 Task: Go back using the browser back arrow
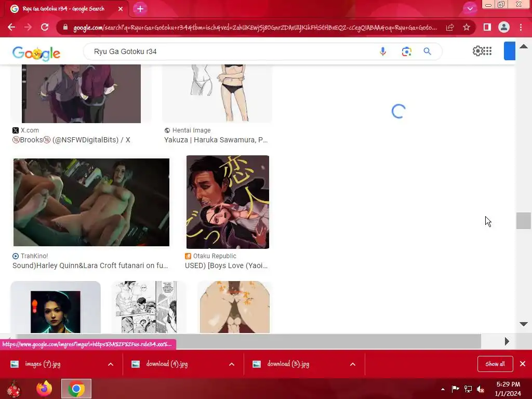tap(11, 27)
